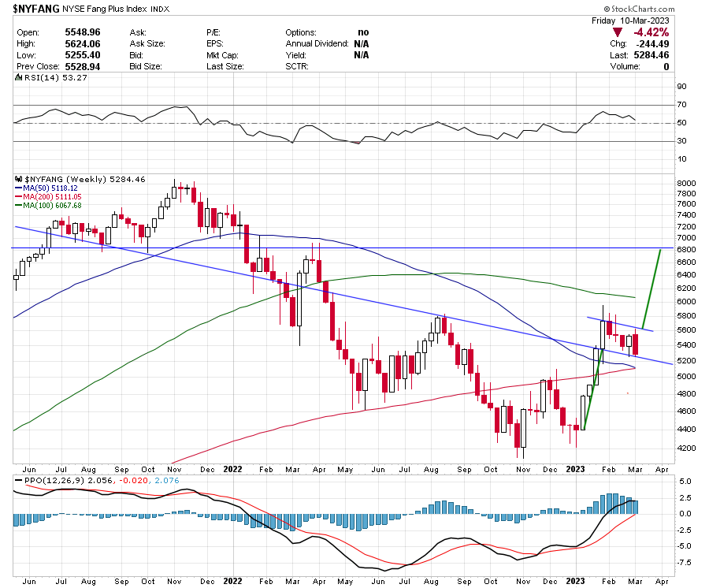Click the NYSE Fang Plus Index name

105,9
